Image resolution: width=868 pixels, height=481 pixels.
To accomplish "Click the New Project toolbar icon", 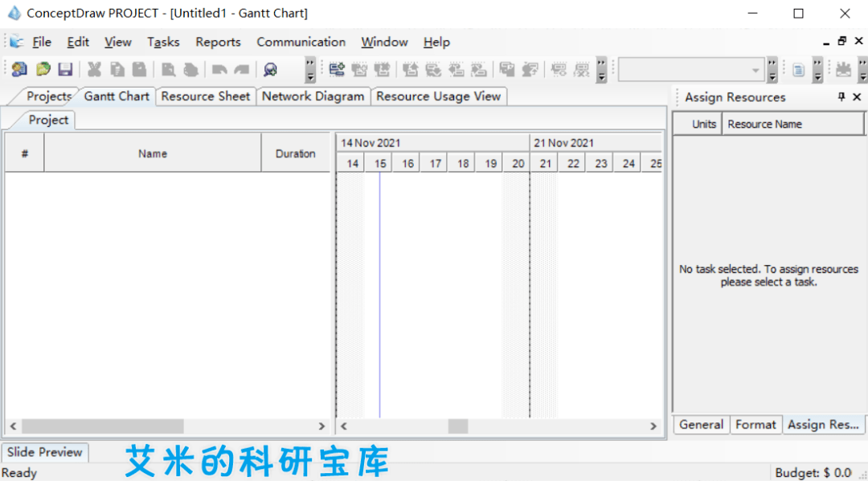I will click(x=19, y=69).
